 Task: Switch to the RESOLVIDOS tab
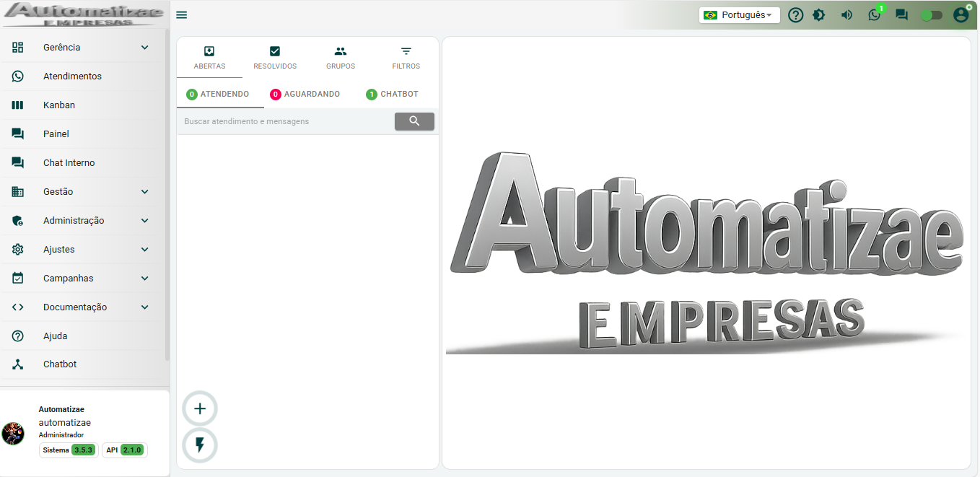pos(275,57)
